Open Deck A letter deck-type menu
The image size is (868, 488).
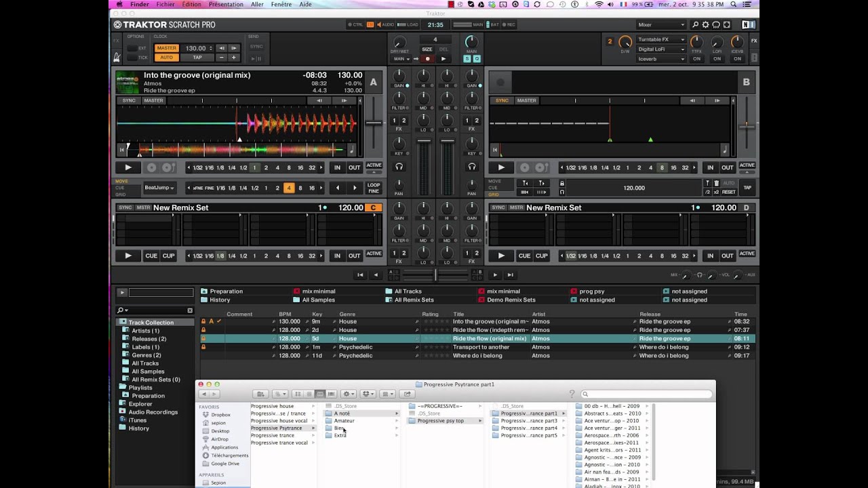click(x=373, y=83)
